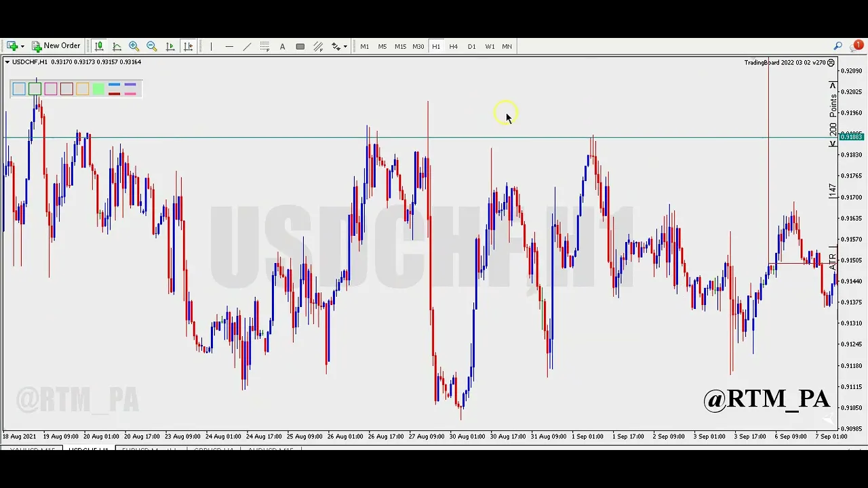868x488 pixels.
Task: Click the ATR label on the right
Action: 833,261
